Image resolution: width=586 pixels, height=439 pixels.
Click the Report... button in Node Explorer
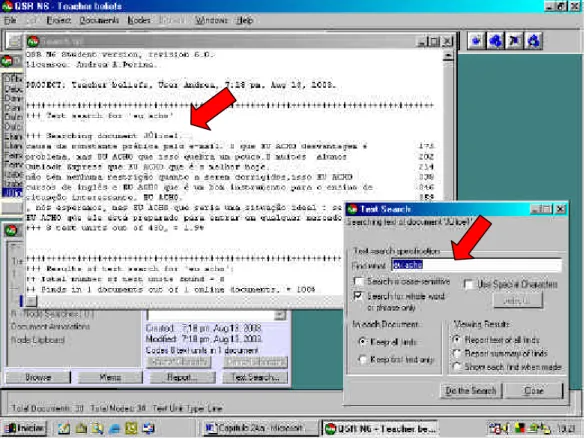(x=182, y=378)
